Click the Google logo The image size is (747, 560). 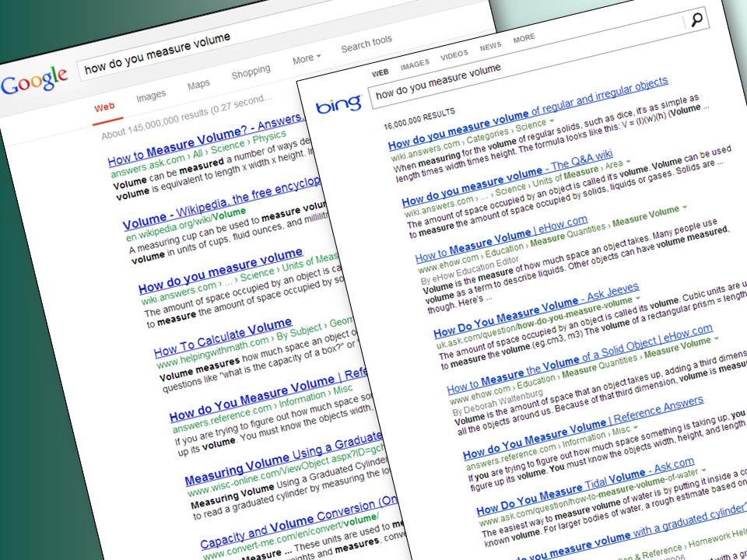tap(34, 79)
